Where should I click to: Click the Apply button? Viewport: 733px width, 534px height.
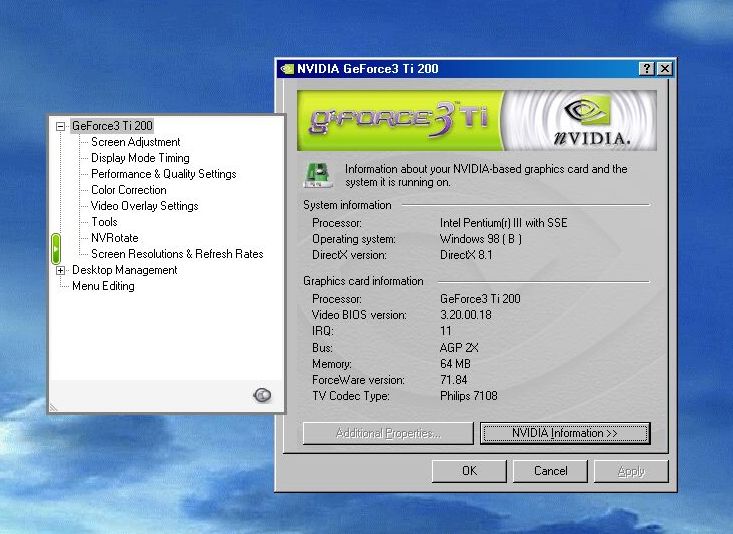pos(631,471)
